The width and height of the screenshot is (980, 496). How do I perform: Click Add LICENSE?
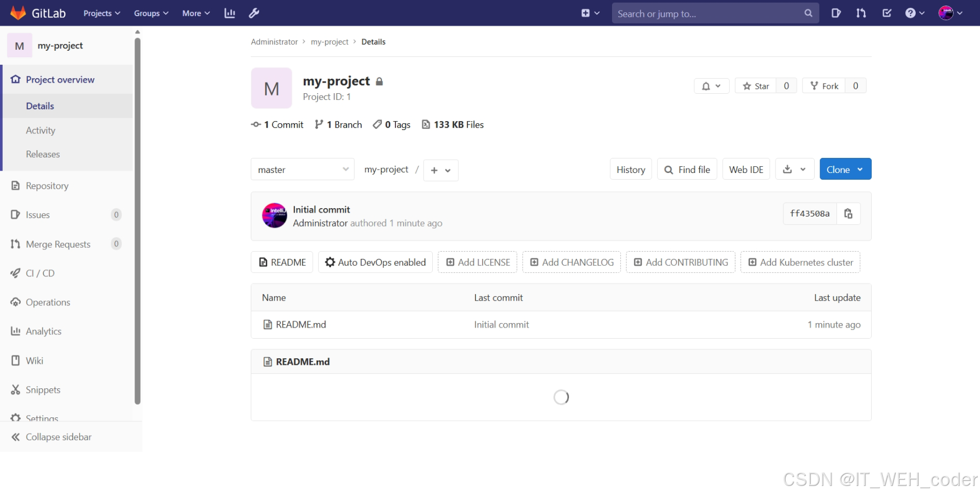click(478, 262)
